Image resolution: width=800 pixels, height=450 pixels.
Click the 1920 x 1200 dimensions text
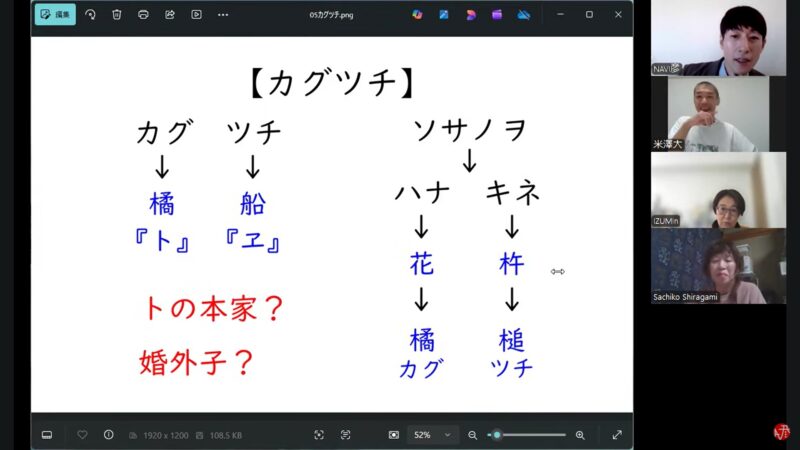pyautogui.click(x=166, y=435)
